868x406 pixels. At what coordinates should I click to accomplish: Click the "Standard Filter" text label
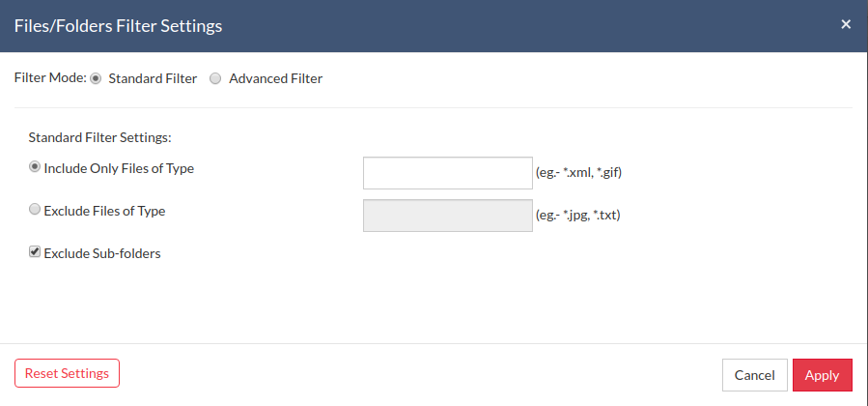click(153, 78)
